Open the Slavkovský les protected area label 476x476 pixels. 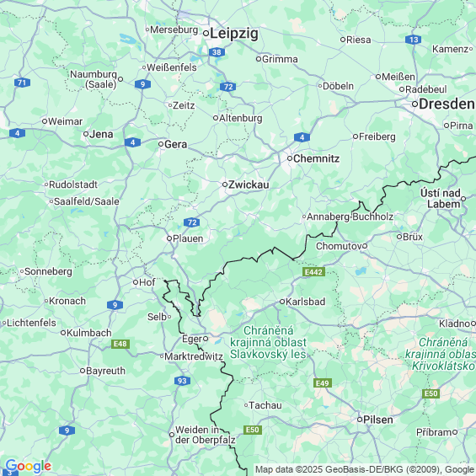point(269,342)
